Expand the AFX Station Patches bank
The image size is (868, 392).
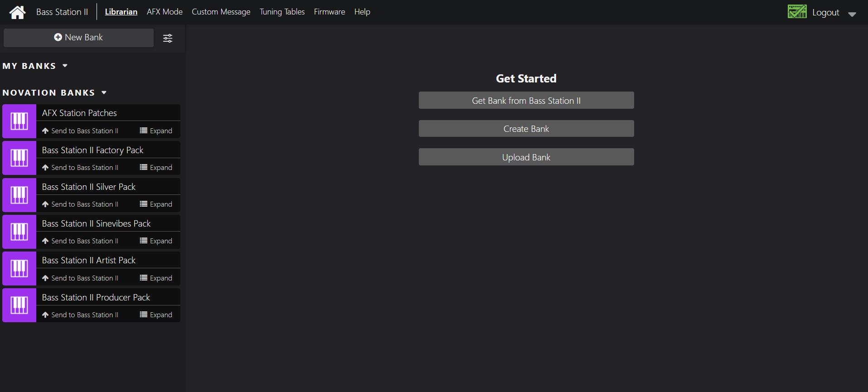(x=156, y=131)
